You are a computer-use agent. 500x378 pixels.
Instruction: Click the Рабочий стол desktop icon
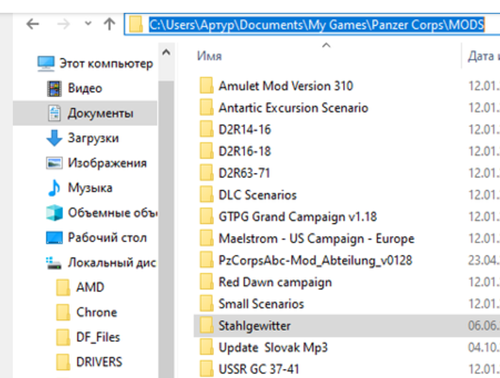[x=54, y=238]
